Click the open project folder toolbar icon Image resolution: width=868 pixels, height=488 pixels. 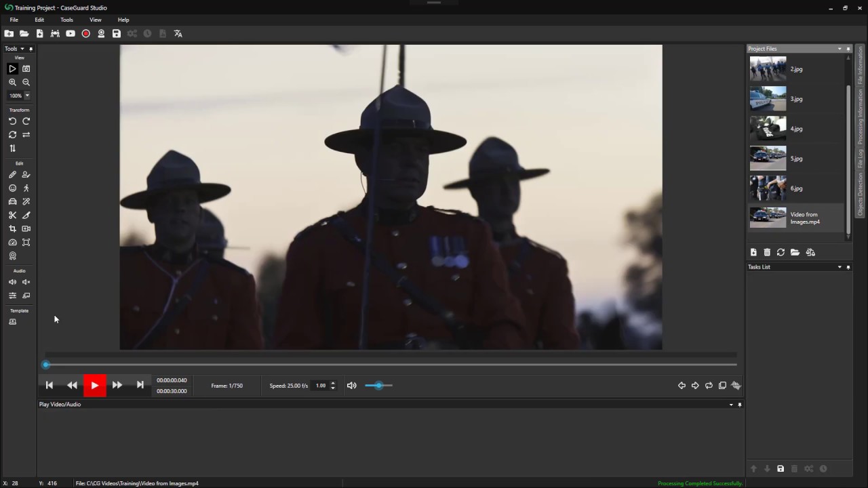[x=24, y=33]
